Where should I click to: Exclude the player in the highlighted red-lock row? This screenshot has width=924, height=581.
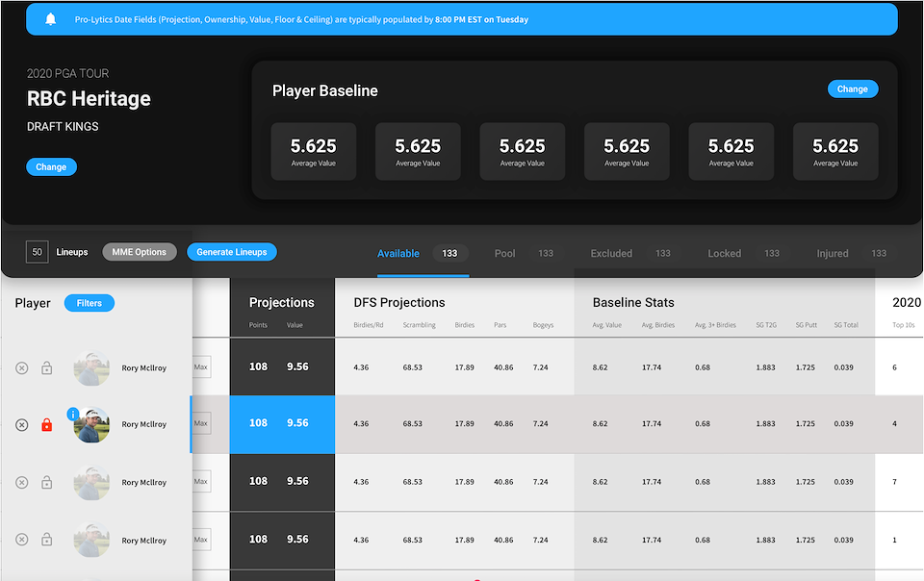(x=22, y=424)
